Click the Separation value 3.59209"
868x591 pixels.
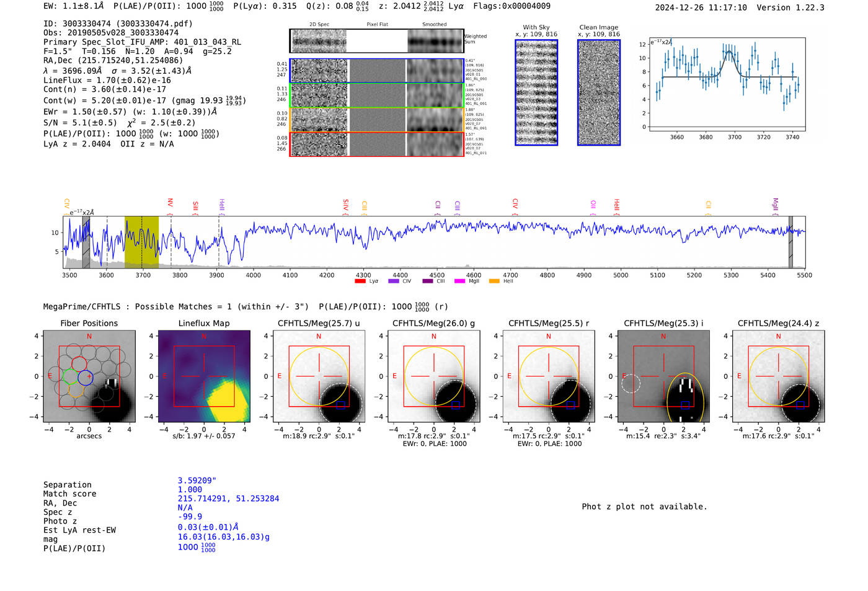pos(197,481)
